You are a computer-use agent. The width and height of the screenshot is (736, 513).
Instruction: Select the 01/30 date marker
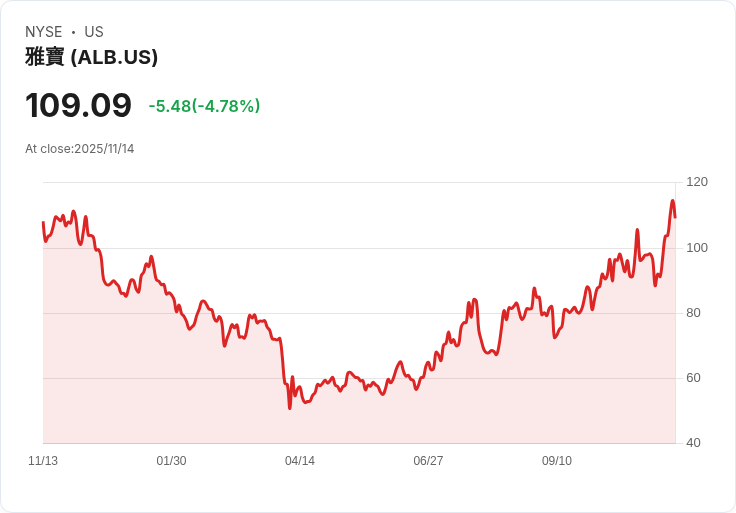coord(171,461)
